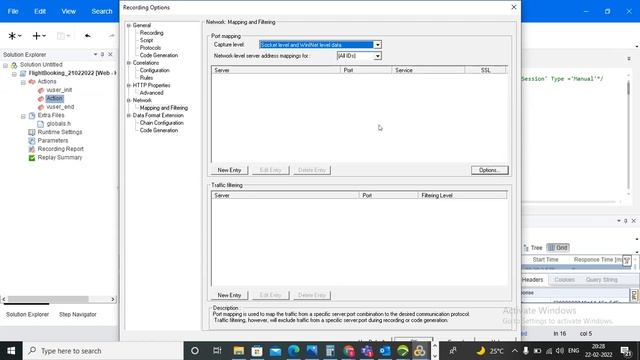Screen dimensions: 640x360
Task: Select vuser_init action icon in Solution Explorer
Action: tap(41, 90)
